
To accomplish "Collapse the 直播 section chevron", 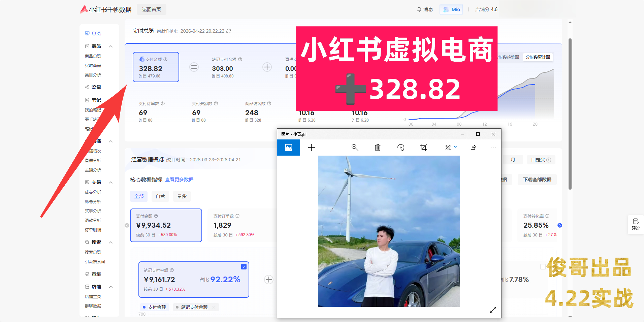I will [111, 141].
